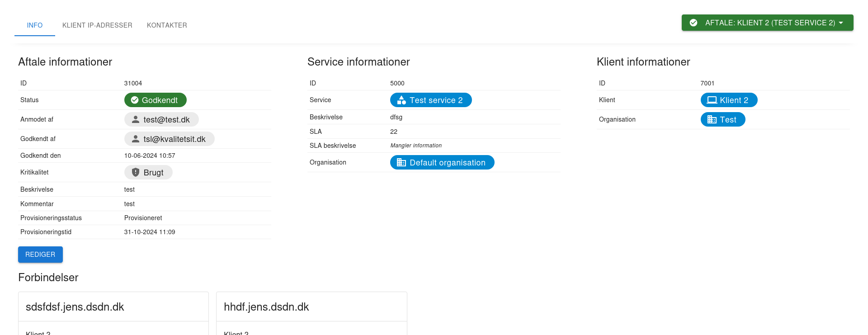Open the Test service 2 chip link
Viewport: 868px width, 335px height.
(x=436, y=100)
